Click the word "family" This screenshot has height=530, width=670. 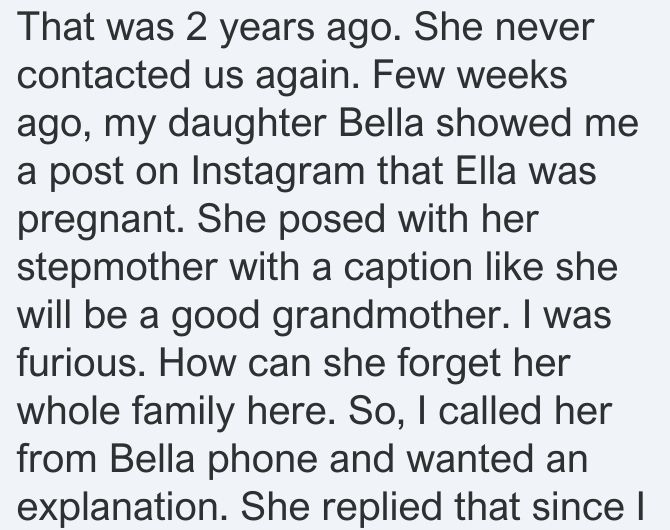[183, 411]
